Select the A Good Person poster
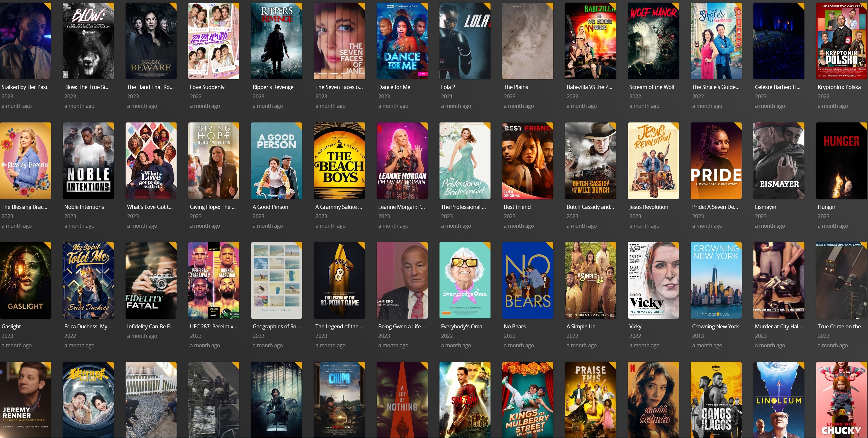Screen dimensions: 868x438 [277, 161]
